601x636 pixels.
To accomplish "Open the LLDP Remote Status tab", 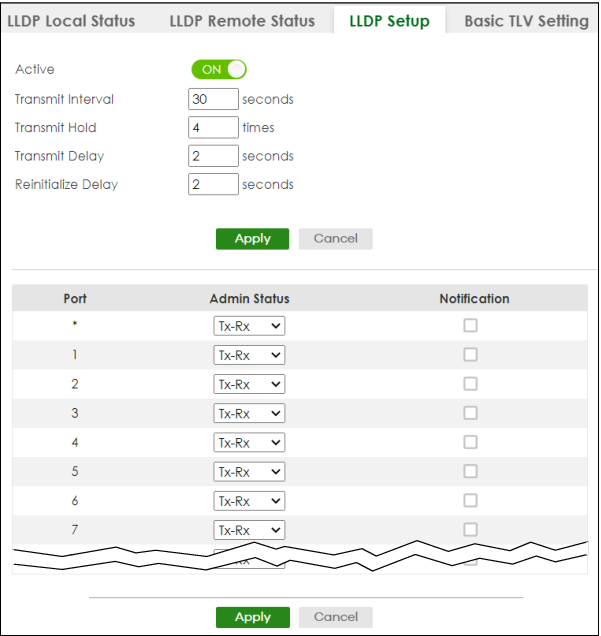I will click(242, 21).
